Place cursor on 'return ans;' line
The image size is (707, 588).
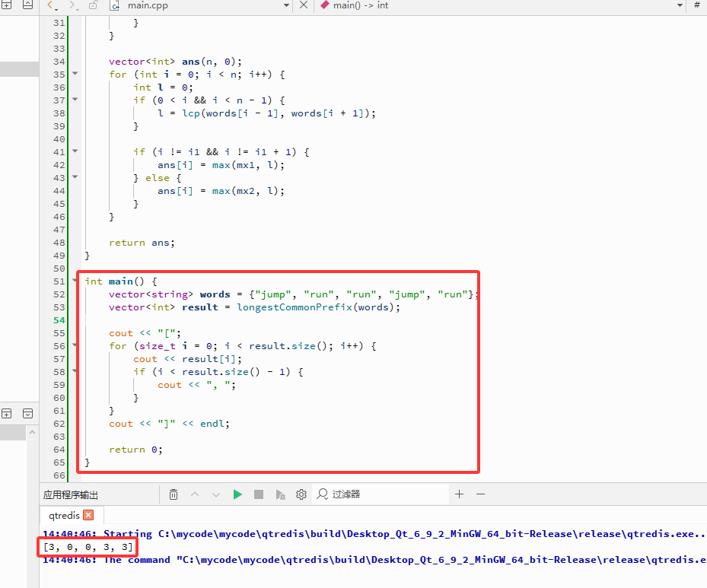[x=142, y=243]
